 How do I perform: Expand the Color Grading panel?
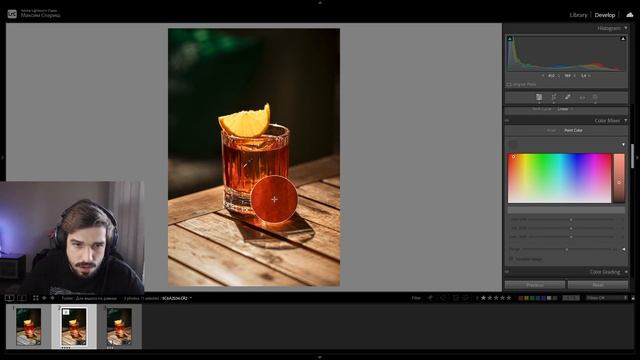tap(626, 272)
